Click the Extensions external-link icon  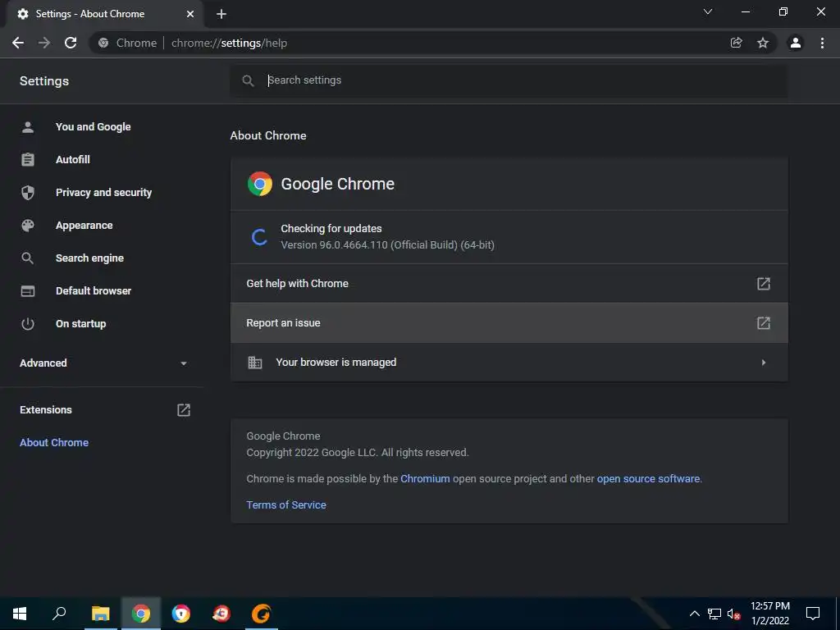(184, 410)
